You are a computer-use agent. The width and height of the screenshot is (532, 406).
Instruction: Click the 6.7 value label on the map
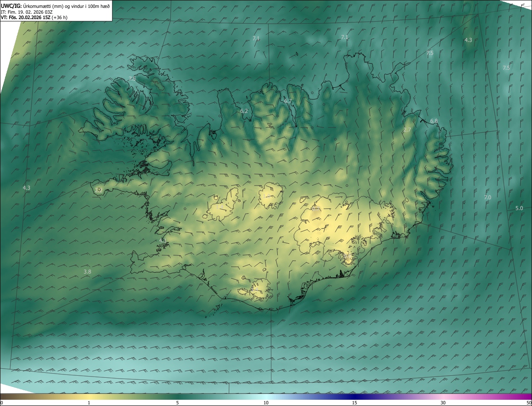288,101
